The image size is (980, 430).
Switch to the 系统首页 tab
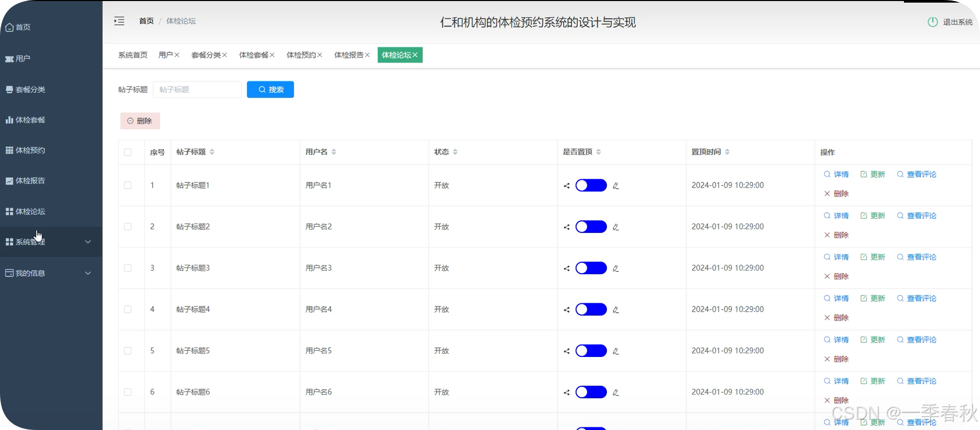click(x=133, y=55)
